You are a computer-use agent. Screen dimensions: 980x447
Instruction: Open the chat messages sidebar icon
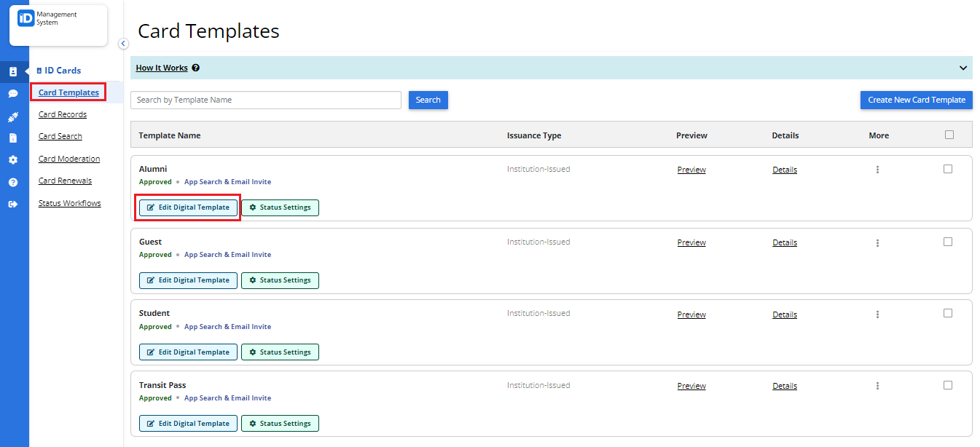(x=13, y=93)
